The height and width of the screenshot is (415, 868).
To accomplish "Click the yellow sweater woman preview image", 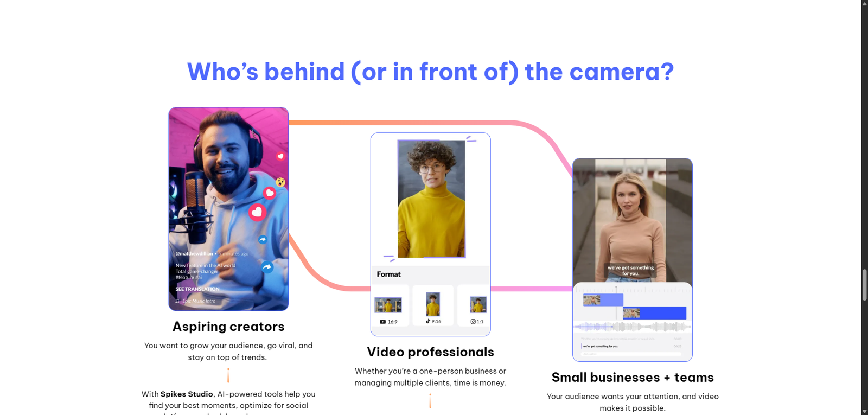I will [x=431, y=199].
